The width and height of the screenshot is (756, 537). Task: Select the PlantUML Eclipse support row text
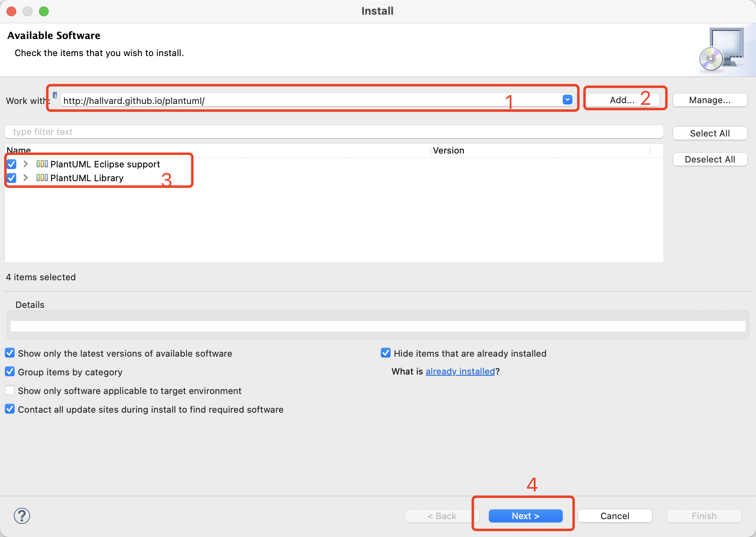[x=105, y=164]
